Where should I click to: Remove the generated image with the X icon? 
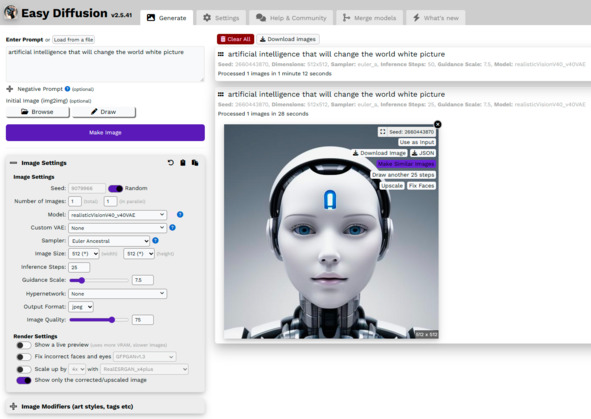438,124
